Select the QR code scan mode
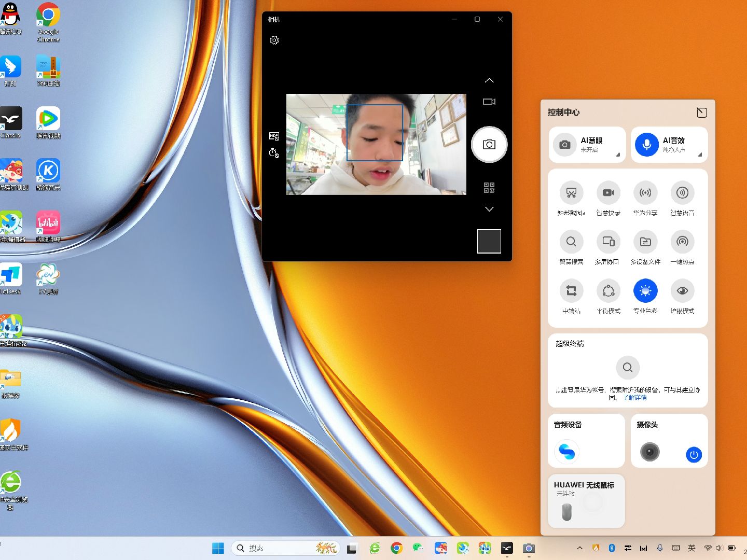 pos(489,188)
